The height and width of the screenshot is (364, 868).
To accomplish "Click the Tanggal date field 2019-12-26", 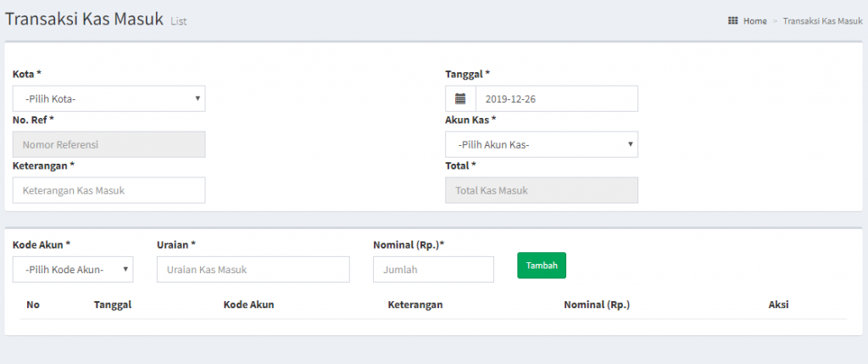I will click(x=557, y=98).
